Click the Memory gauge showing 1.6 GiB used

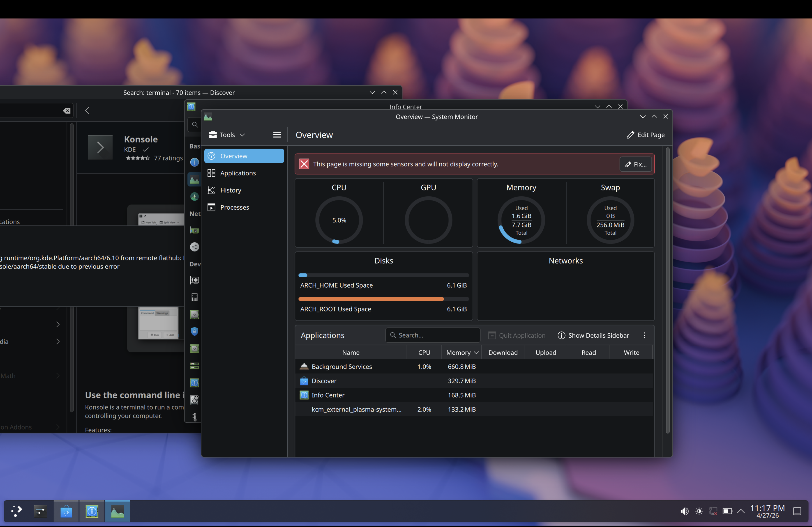tap(521, 220)
